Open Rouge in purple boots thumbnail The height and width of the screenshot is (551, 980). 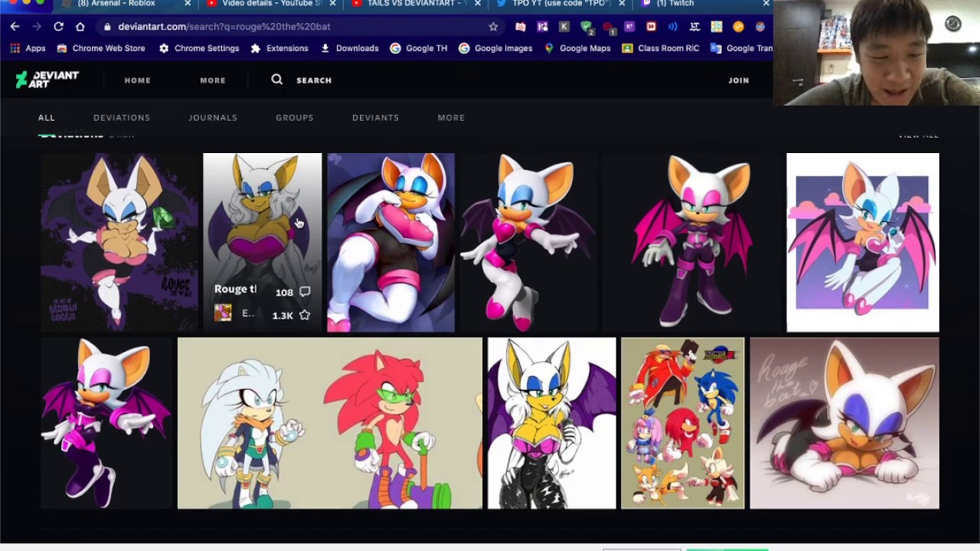point(693,243)
